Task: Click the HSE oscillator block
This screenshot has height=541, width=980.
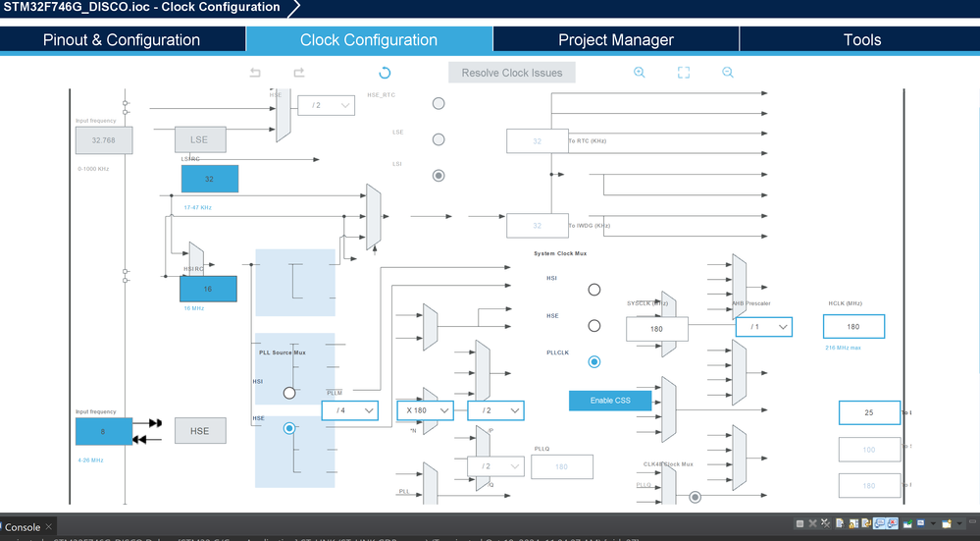Action: 200,431
